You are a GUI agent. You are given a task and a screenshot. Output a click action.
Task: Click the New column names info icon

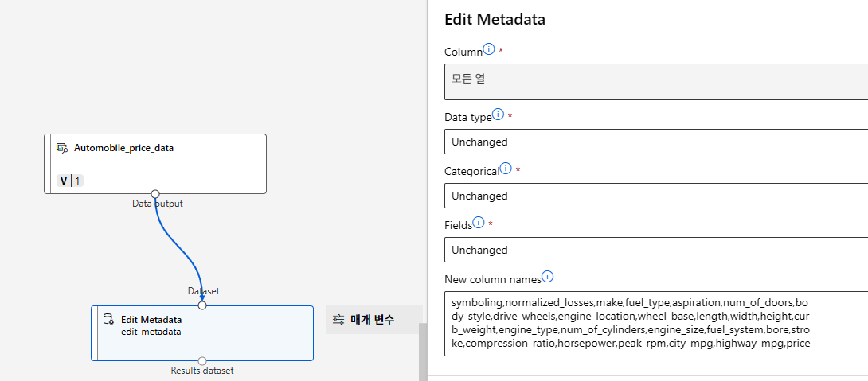tap(547, 277)
